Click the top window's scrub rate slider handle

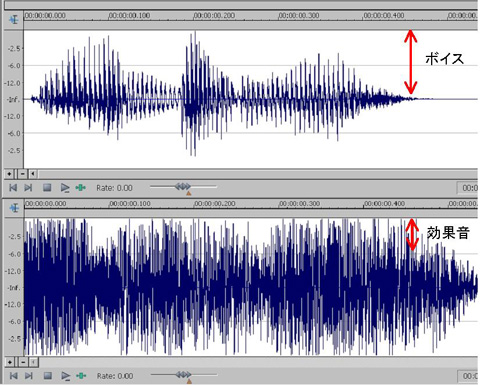(183, 187)
